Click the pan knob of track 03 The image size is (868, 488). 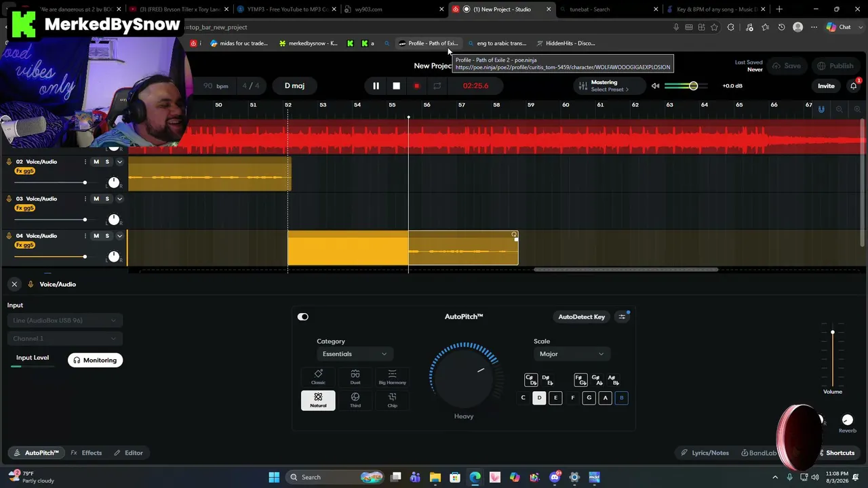[114, 220]
